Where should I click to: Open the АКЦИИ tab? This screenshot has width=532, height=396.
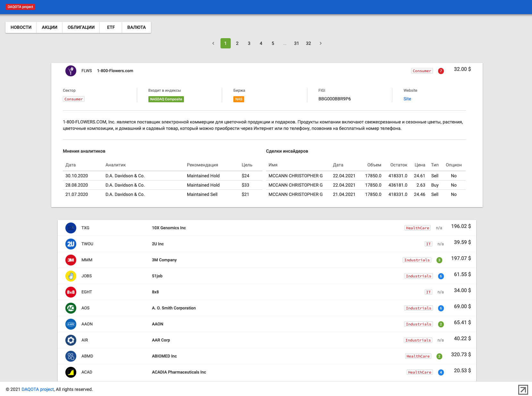tap(49, 27)
